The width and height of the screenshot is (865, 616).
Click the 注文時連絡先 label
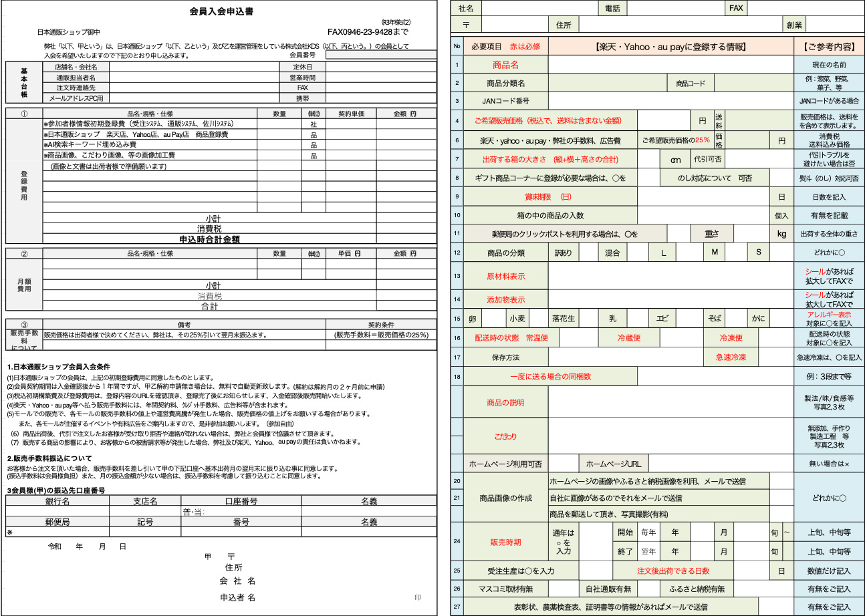click(x=76, y=88)
